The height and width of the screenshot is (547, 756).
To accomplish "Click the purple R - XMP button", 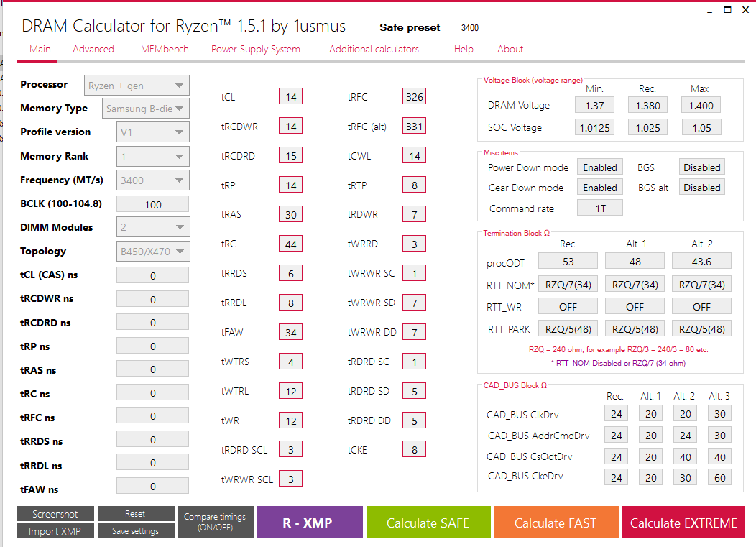I will (x=310, y=523).
